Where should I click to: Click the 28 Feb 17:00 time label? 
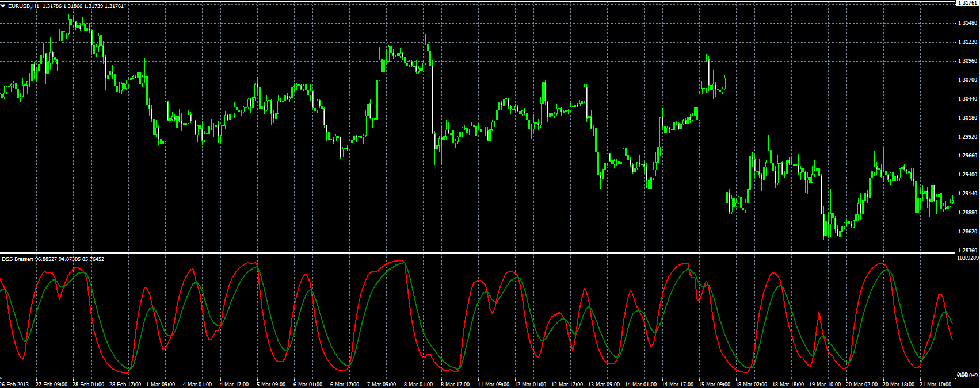[125, 384]
